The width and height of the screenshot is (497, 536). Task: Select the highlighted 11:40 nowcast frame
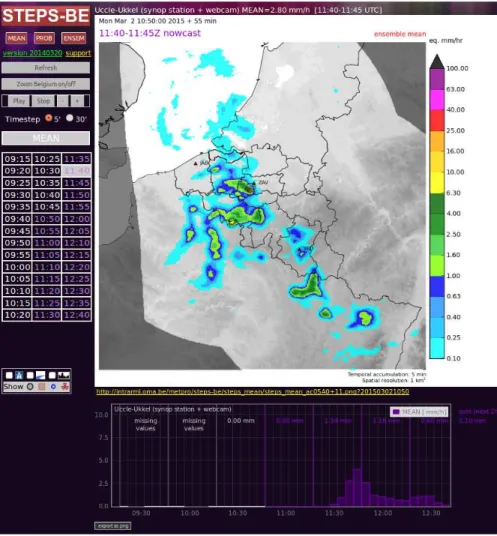coord(77,171)
